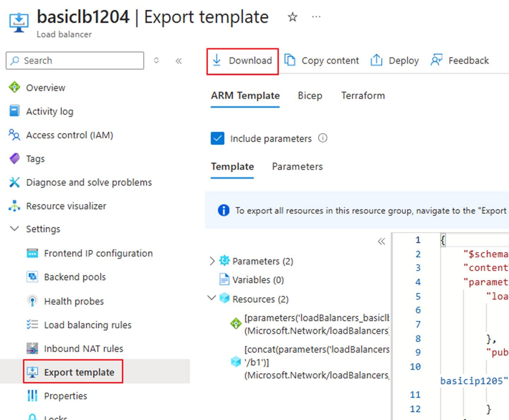The height and width of the screenshot is (420, 509).
Task: Click the Tags purple icon
Action: click(14, 158)
